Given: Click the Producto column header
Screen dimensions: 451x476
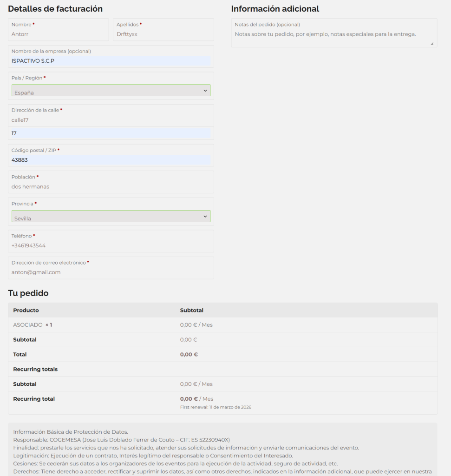Looking at the screenshot, I should [x=26, y=310].
